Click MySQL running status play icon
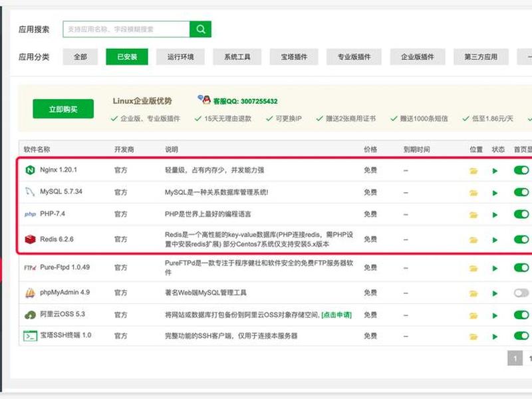Image resolution: width=532 pixels, height=399 pixels. (x=495, y=193)
